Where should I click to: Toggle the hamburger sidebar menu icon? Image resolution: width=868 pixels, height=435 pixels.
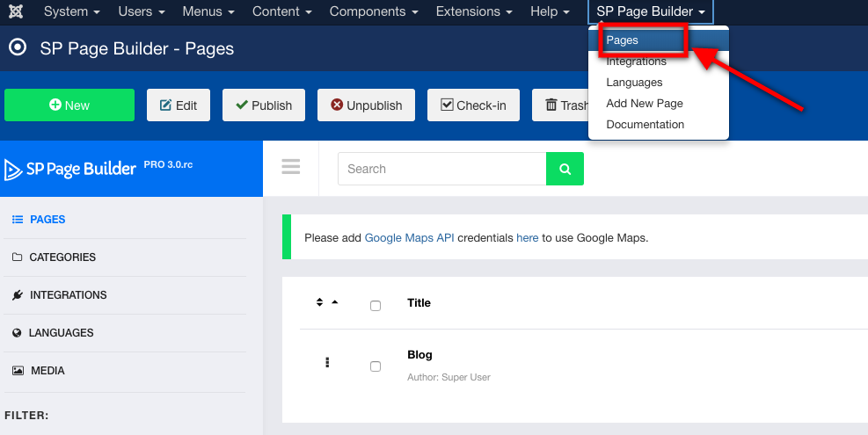[291, 167]
